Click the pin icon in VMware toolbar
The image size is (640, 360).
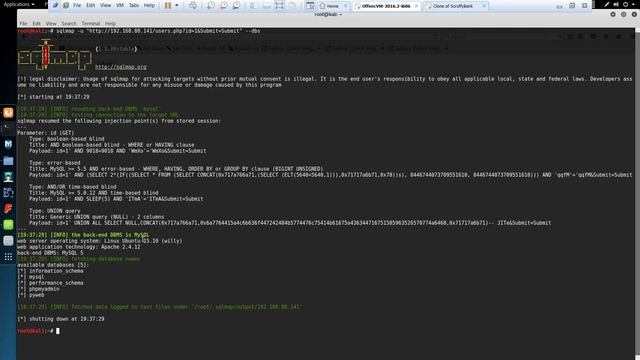pyautogui.click(x=55, y=5)
